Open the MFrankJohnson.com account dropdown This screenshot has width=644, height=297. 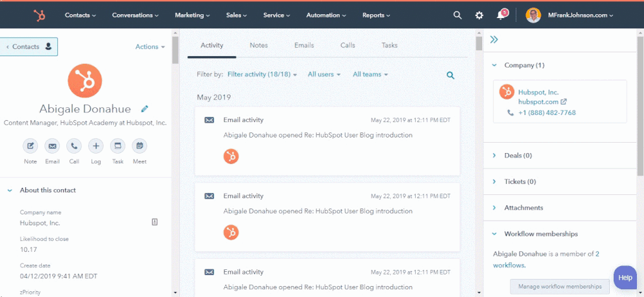pos(580,15)
